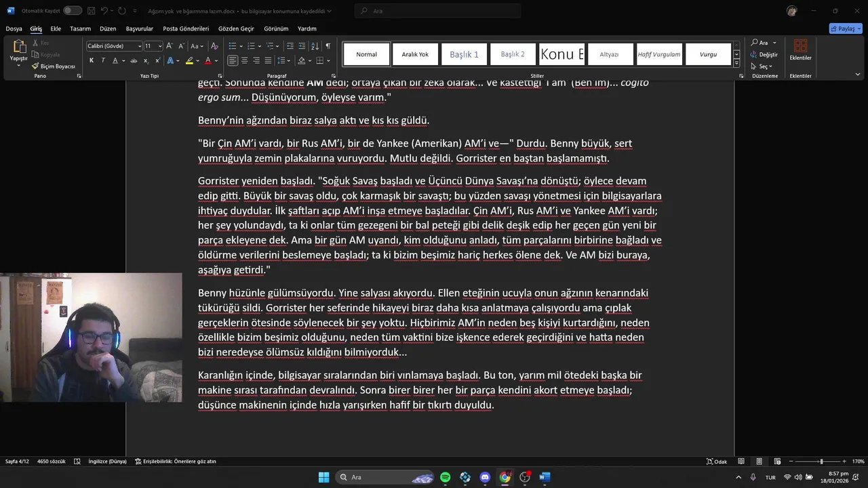
Task: Apply subscript formatting x₂
Action: 146,60
